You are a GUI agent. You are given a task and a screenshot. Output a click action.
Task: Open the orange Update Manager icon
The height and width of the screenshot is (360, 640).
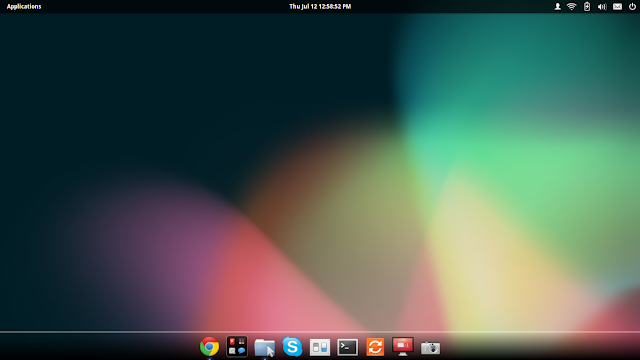point(375,347)
